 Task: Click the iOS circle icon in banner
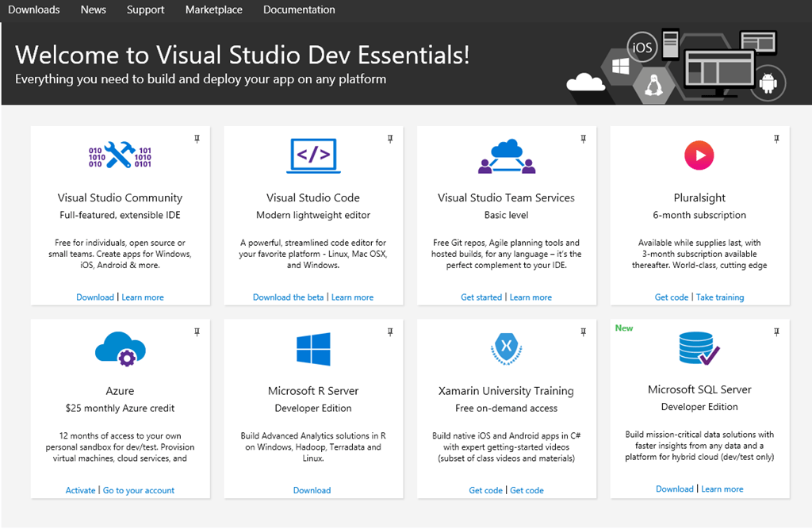[642, 47]
